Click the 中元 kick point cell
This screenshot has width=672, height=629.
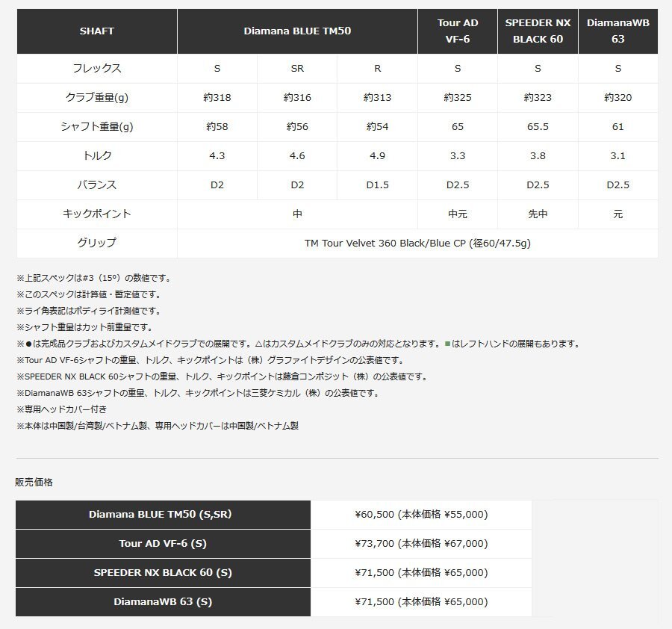click(458, 214)
